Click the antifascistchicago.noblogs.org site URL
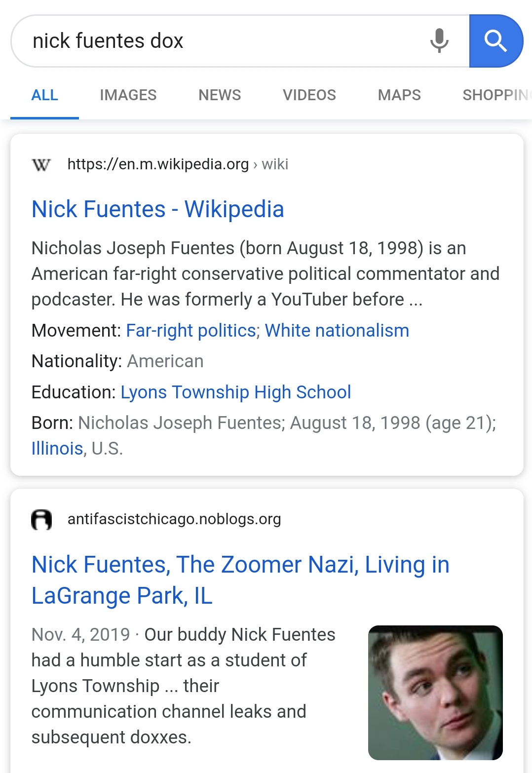 pyautogui.click(x=174, y=519)
